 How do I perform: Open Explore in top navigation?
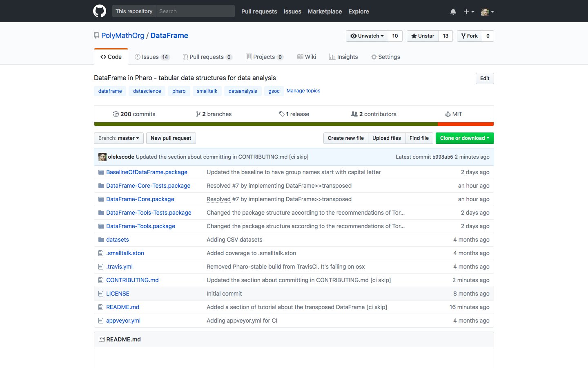[x=359, y=11]
